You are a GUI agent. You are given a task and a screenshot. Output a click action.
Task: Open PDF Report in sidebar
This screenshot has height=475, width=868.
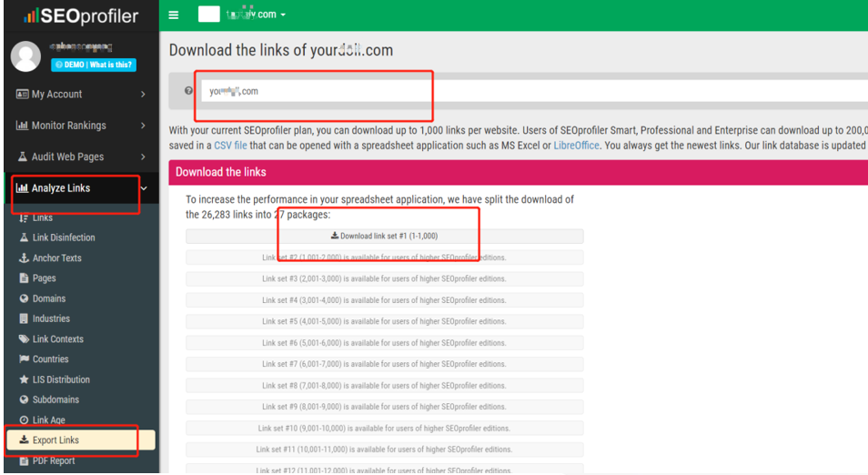pos(53,460)
